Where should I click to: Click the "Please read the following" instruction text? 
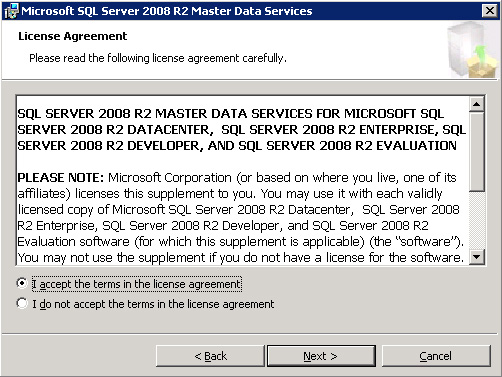(158, 58)
